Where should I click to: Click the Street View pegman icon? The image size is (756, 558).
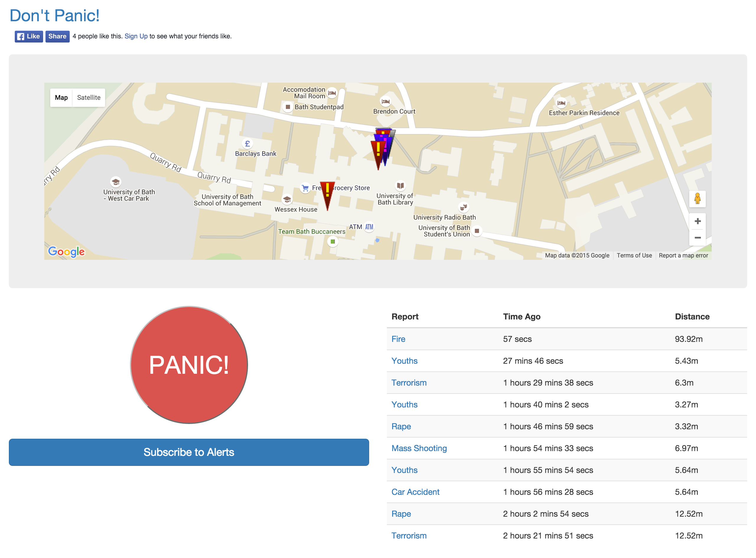[x=697, y=199]
